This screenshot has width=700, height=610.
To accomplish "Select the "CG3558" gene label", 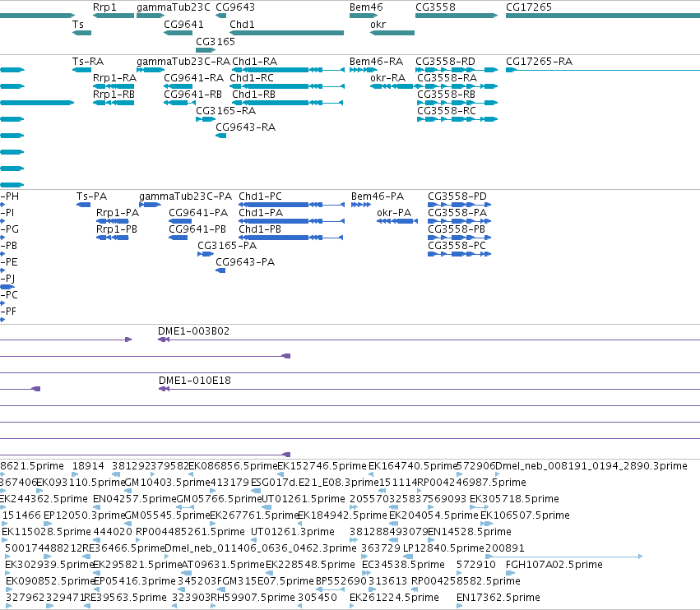I will point(435,7).
